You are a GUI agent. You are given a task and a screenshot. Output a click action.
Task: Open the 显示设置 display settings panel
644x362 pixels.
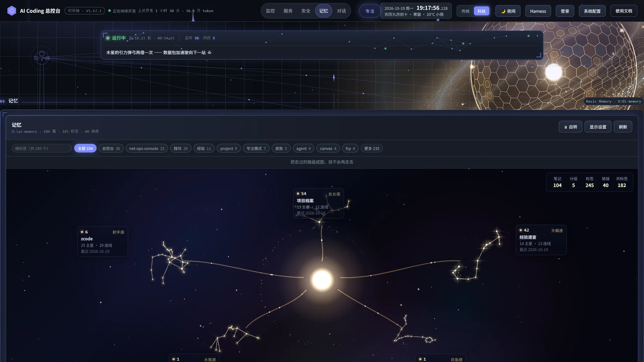click(598, 127)
